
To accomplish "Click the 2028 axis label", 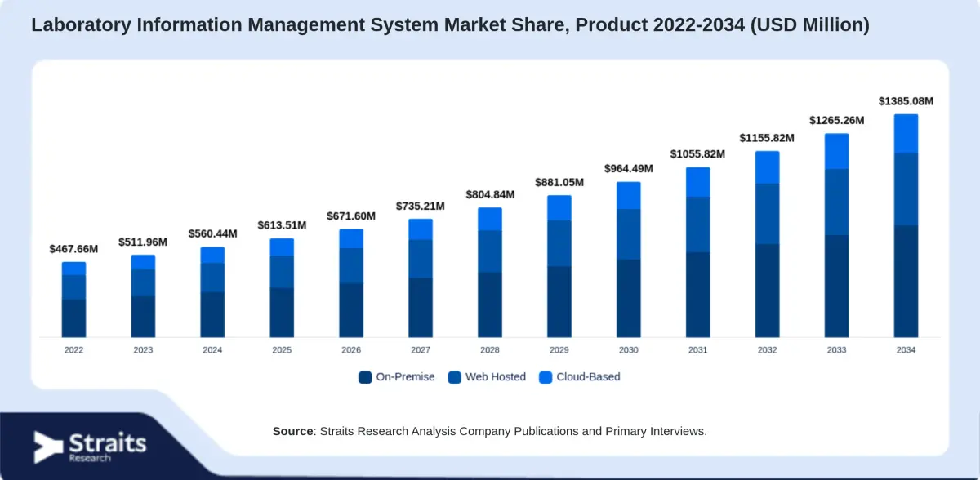I will click(490, 349).
